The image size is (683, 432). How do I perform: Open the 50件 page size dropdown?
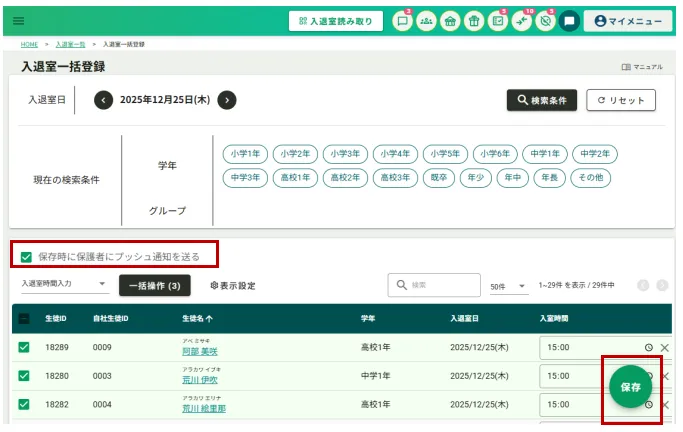(508, 286)
